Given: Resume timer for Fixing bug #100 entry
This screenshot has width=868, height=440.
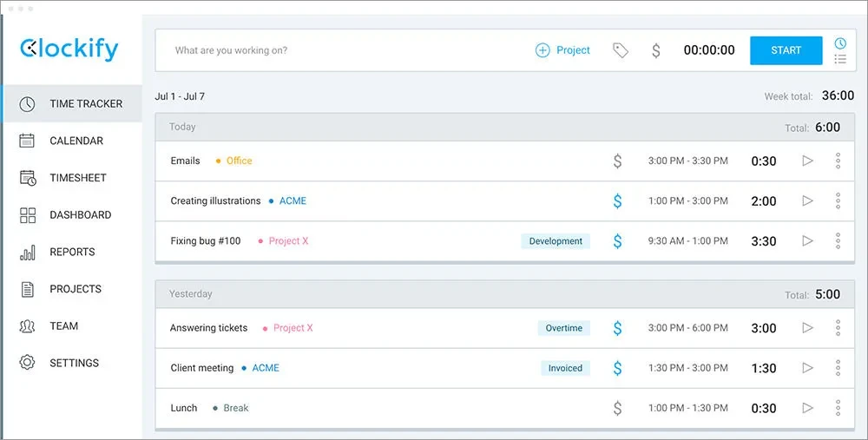Looking at the screenshot, I should coord(807,241).
